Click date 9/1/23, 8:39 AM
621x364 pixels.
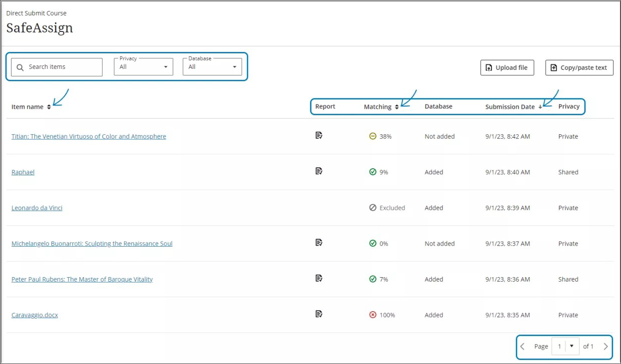[507, 208]
